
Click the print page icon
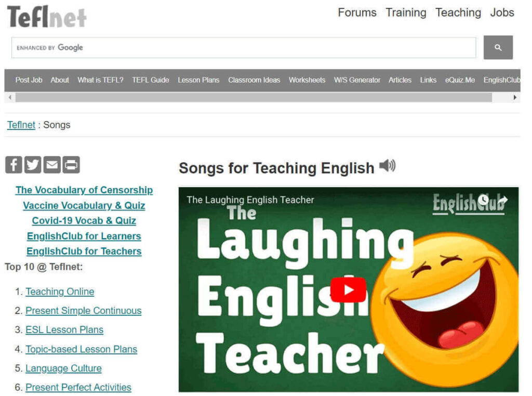click(x=71, y=165)
